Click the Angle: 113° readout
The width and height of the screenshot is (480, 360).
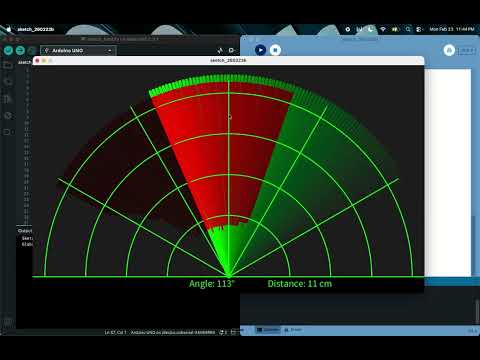[x=212, y=284]
